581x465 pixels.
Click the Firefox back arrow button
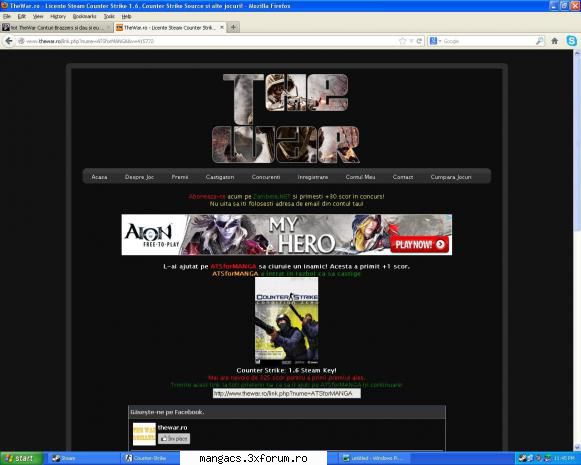tap(8, 41)
